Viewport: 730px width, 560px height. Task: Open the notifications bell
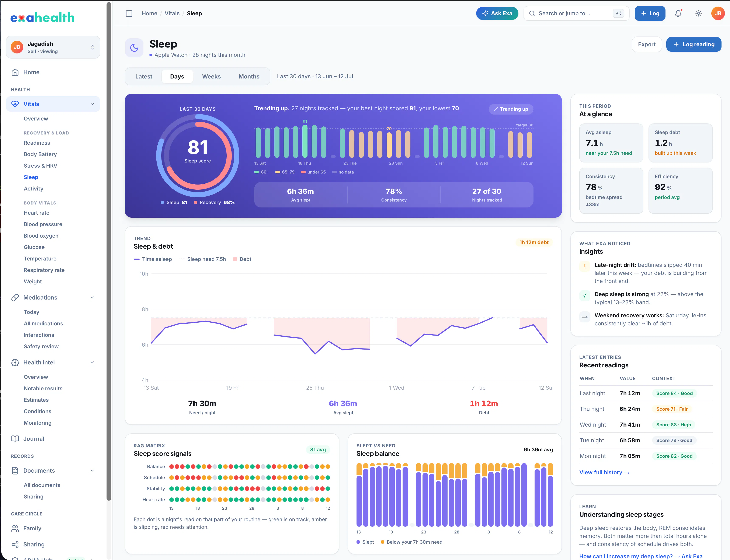coord(678,13)
